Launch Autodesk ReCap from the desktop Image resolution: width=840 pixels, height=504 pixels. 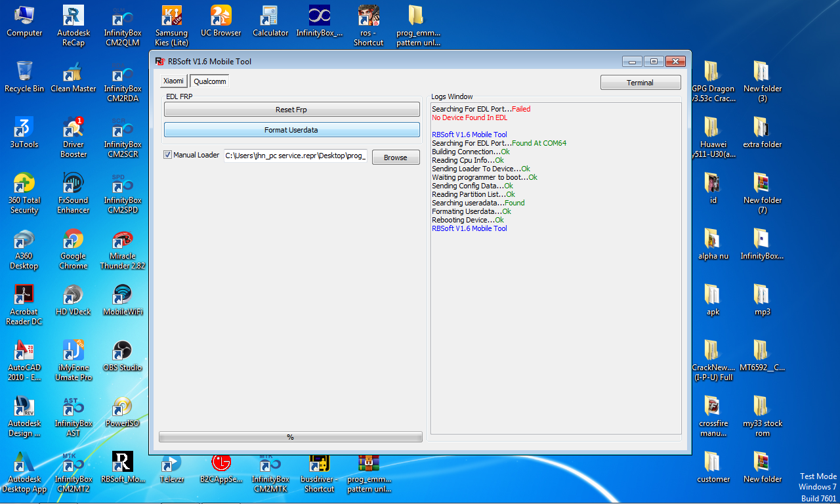[73, 26]
